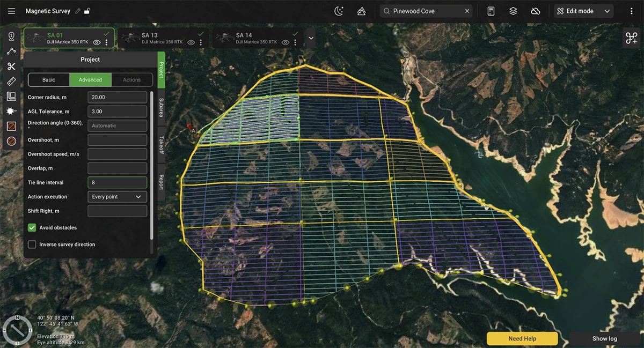Screen dimensions: 644x348
Task: Toggle visibility of SA 01
Action: click(97, 42)
